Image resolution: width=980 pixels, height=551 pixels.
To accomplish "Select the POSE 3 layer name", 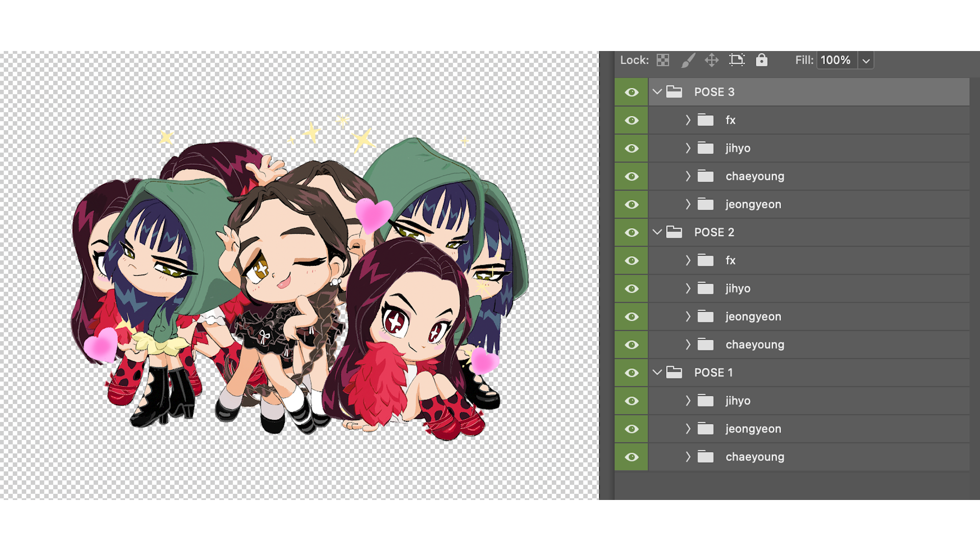I will [714, 92].
